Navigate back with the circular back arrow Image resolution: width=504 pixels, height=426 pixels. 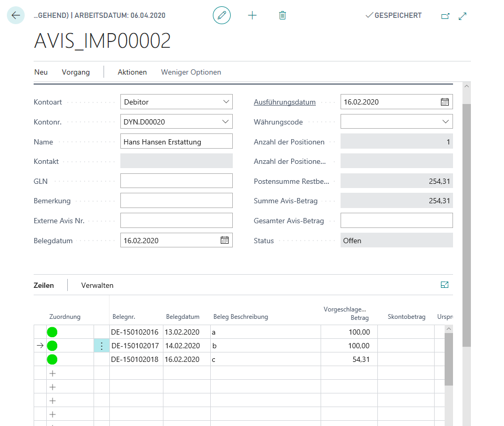pyautogui.click(x=16, y=15)
